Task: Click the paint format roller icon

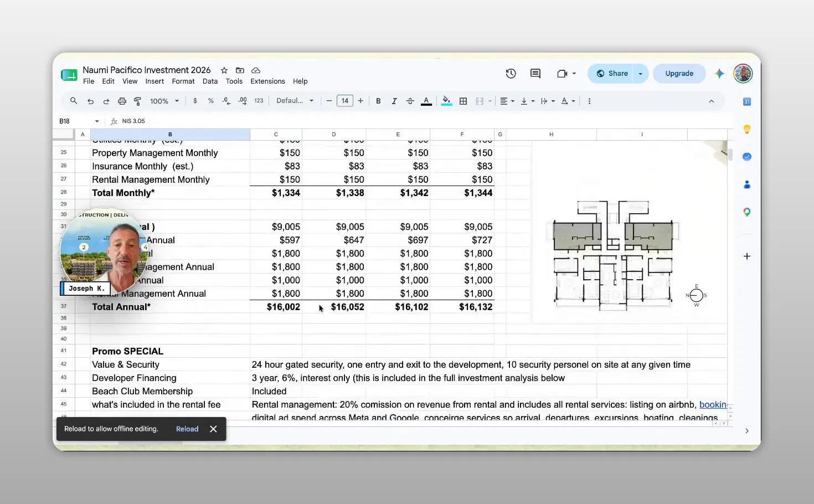Action: coord(137,101)
